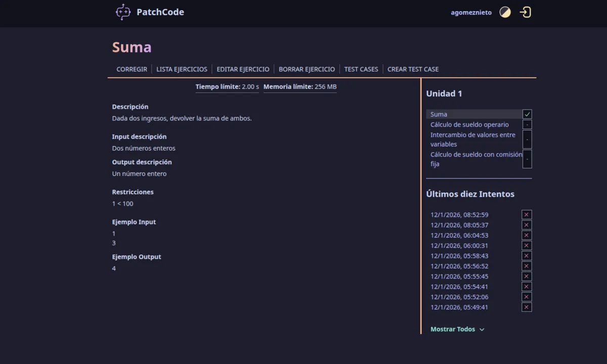Image resolution: width=607 pixels, height=364 pixels.
Task: Click BORRAR EJERCICIO option
Action: pyautogui.click(x=307, y=69)
